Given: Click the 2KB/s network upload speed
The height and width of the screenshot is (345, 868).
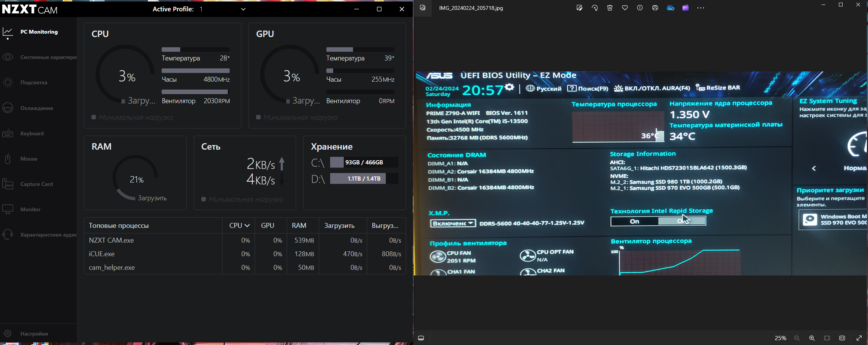Looking at the screenshot, I should click(261, 164).
